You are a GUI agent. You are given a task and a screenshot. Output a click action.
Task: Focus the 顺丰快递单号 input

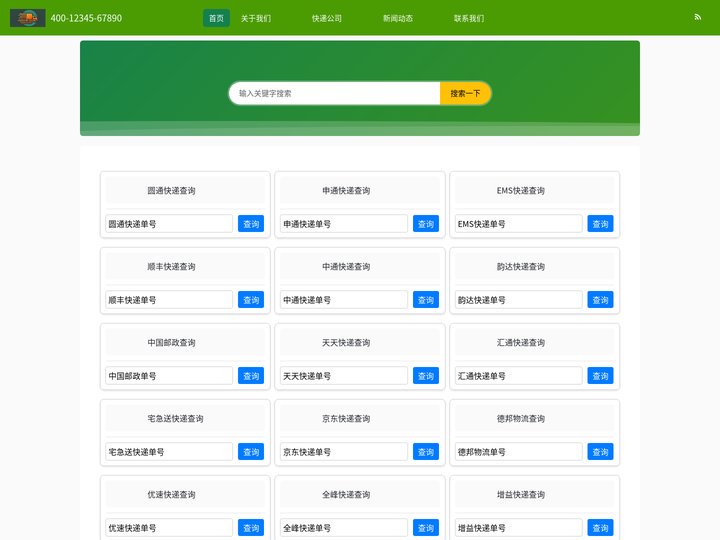coord(169,300)
